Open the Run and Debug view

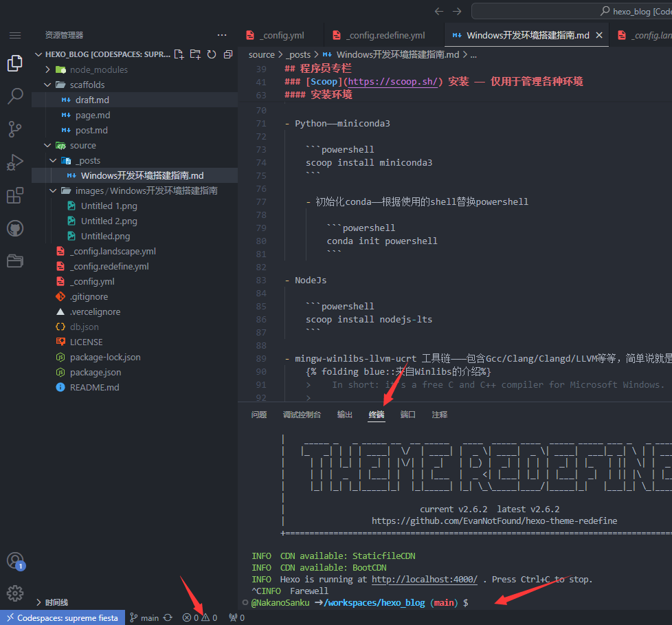(15, 162)
